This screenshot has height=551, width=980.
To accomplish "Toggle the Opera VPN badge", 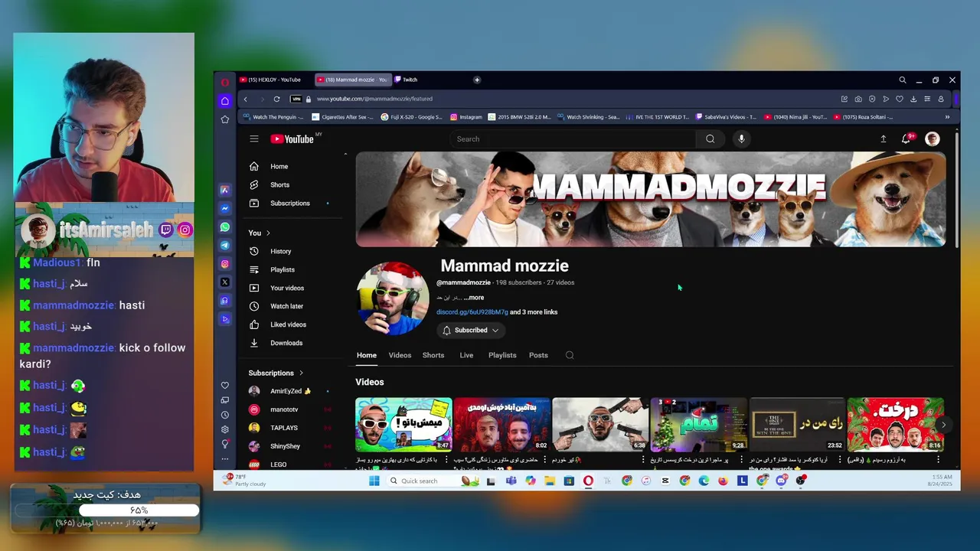I will (x=296, y=99).
